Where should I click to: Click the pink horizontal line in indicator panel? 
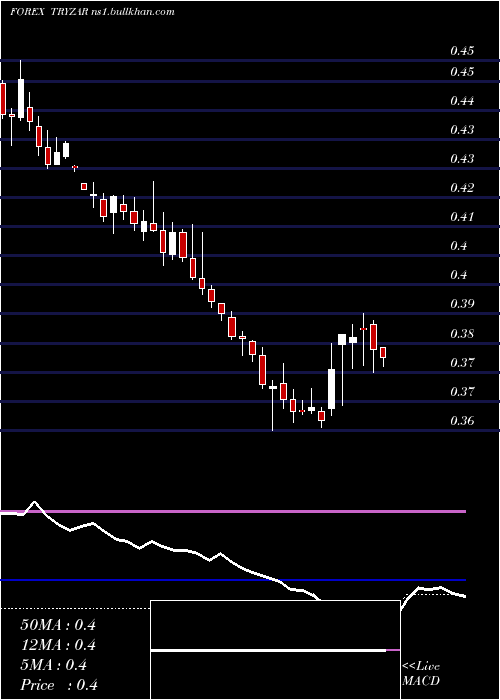(x=233, y=511)
